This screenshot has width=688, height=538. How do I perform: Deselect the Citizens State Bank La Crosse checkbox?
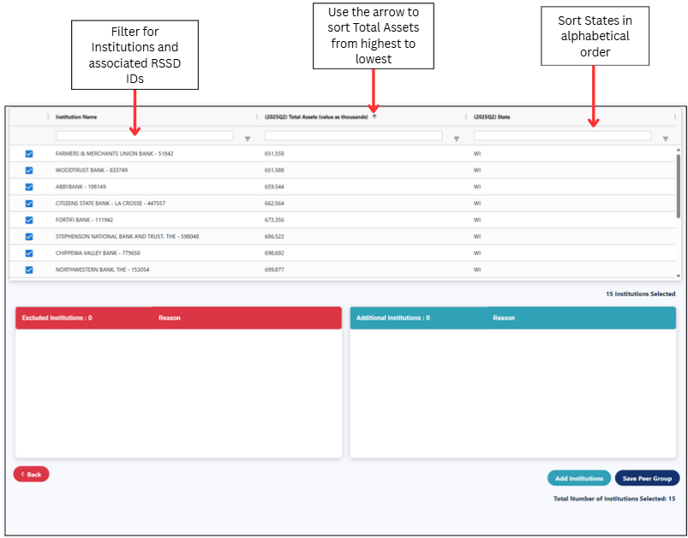[x=29, y=203]
